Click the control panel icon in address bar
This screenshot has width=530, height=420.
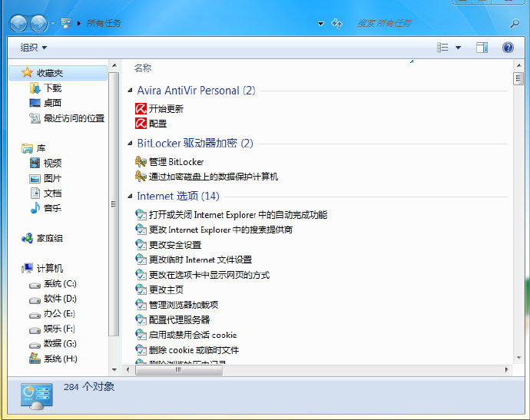pos(66,23)
